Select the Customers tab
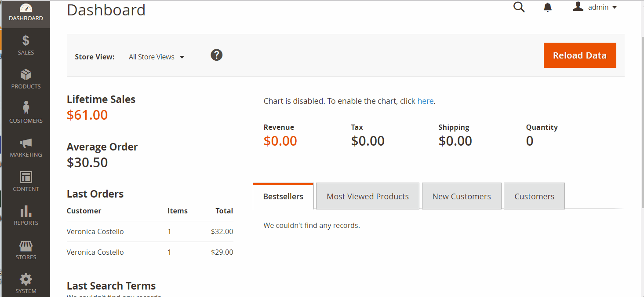The image size is (644, 297). click(x=534, y=197)
